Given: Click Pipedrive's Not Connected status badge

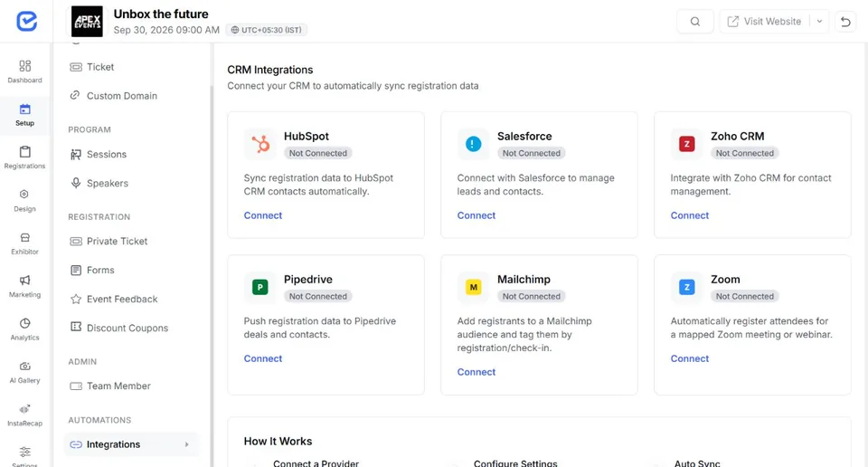Looking at the screenshot, I should [317, 296].
